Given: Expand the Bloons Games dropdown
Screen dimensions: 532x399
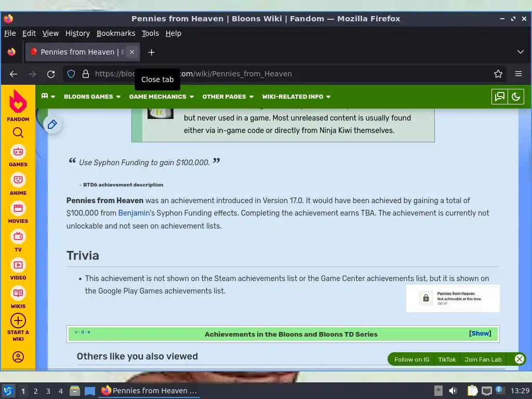Looking at the screenshot, I should click(x=92, y=97).
